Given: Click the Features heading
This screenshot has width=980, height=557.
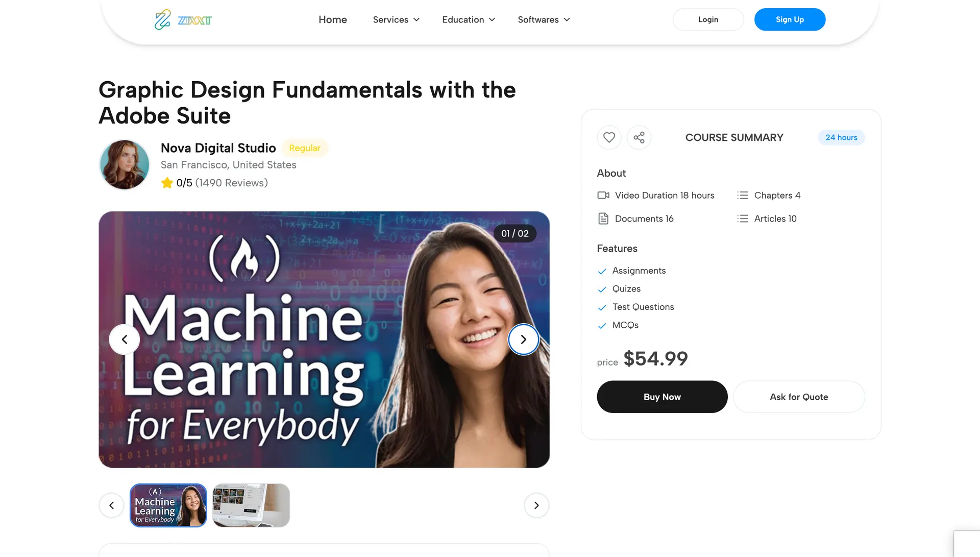Looking at the screenshot, I should (x=617, y=249).
